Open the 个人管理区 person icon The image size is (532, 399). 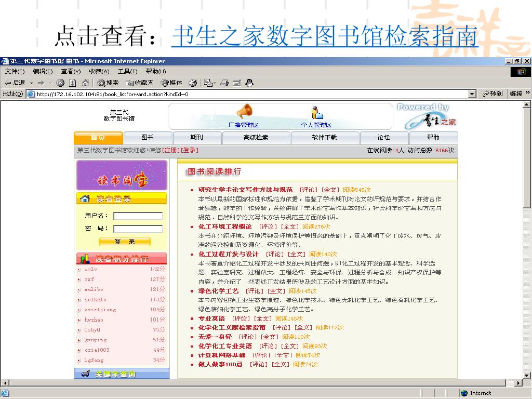(317, 112)
